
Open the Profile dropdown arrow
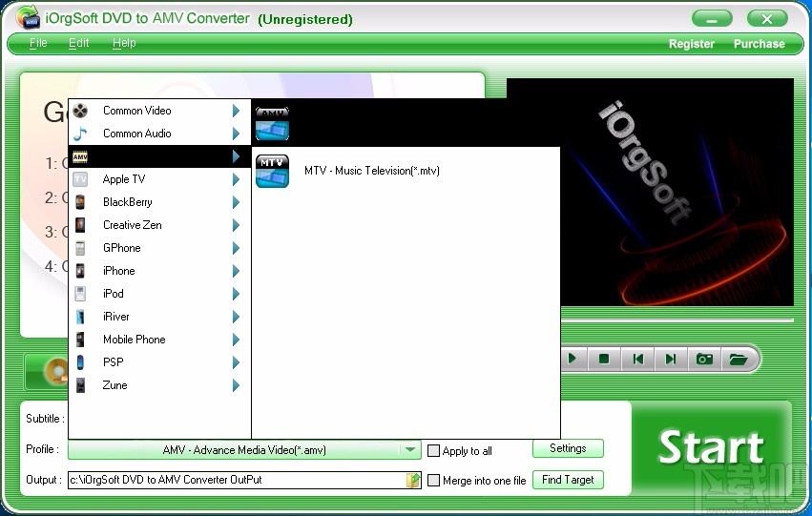410,450
